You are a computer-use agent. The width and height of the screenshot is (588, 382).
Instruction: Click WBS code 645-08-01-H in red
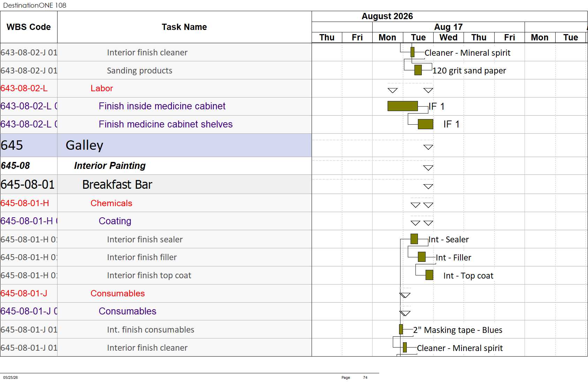[25, 203]
